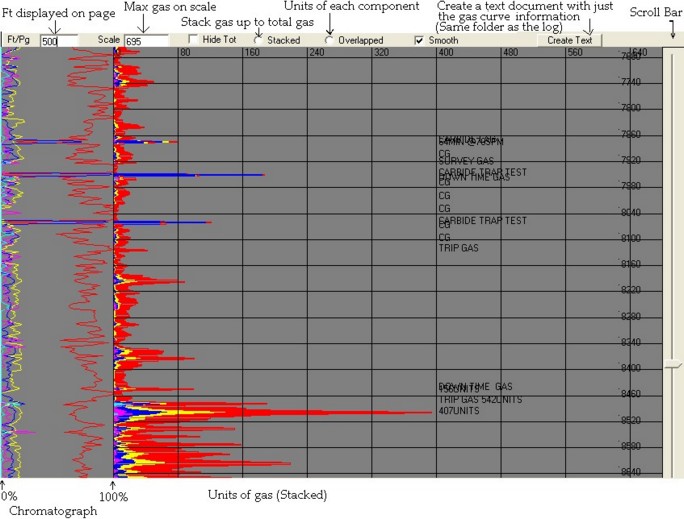
Task: Click the Ft/Pg label button
Action: click(18, 41)
